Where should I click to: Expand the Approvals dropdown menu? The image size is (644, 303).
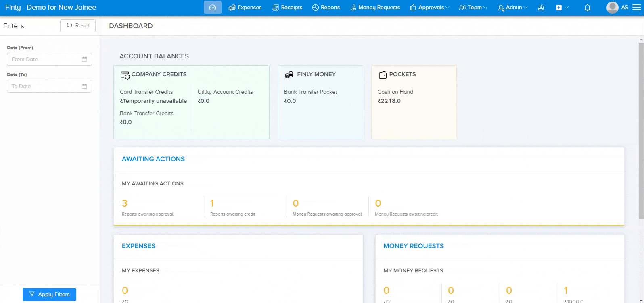coord(429,8)
